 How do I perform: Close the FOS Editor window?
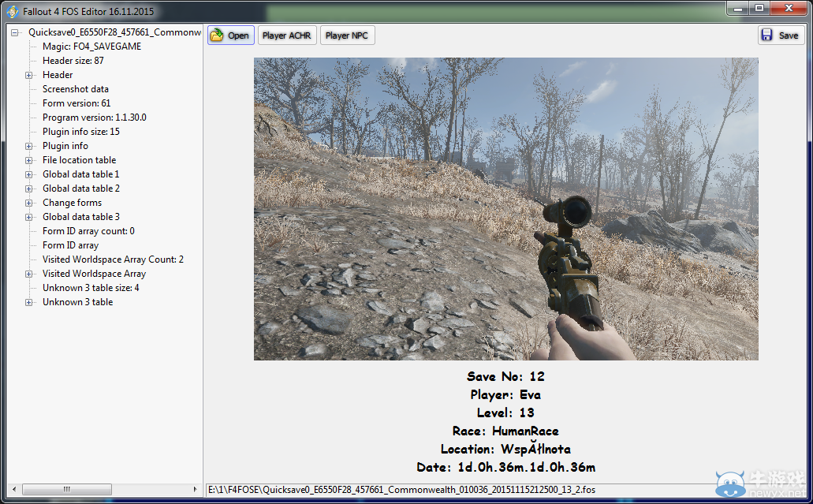click(x=788, y=9)
